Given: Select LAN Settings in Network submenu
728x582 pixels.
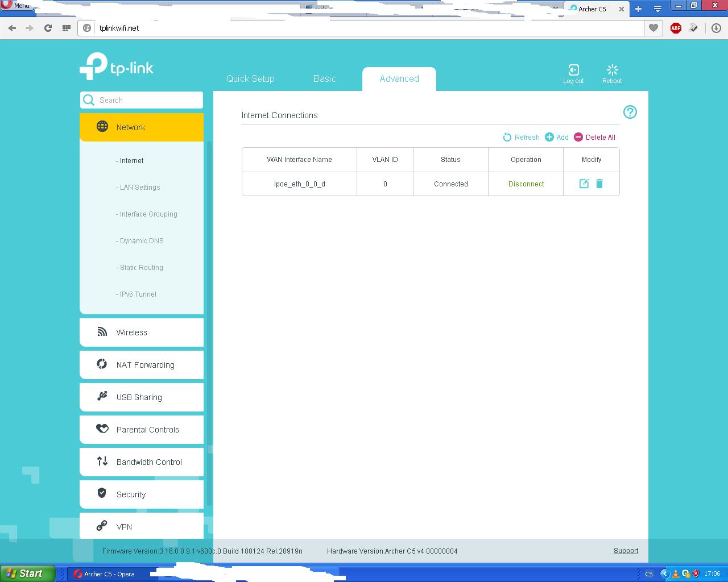Looking at the screenshot, I should tap(140, 188).
